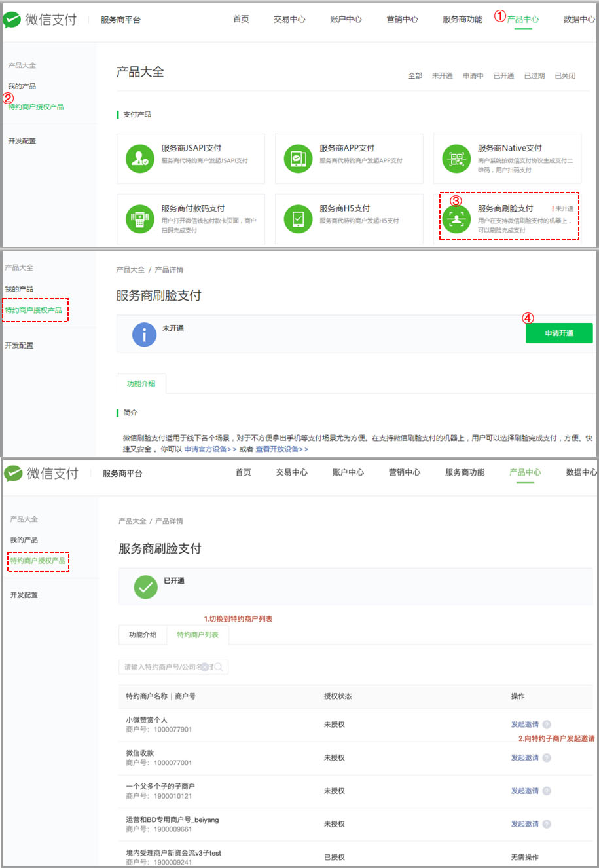Click 发起邀请 for 一个父多个子的子商户

[x=525, y=791]
